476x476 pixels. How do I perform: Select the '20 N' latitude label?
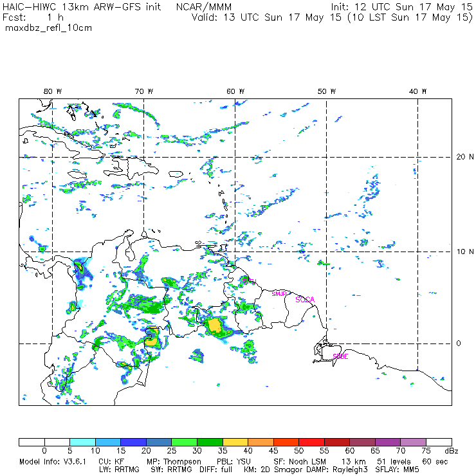[x=465, y=157]
